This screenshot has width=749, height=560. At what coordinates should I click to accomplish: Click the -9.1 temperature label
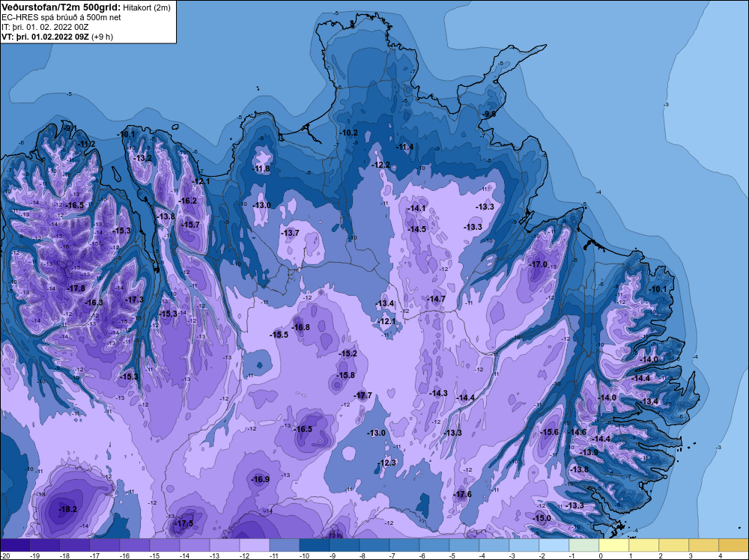(x=70, y=127)
